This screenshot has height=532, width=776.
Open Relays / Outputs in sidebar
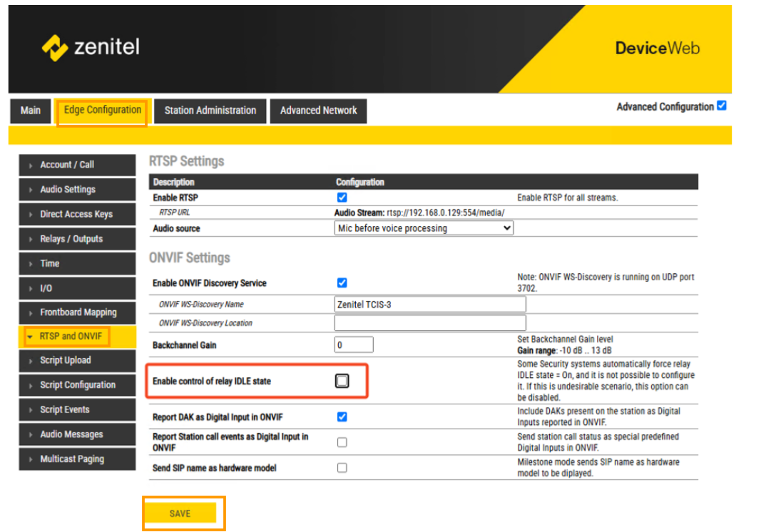click(x=77, y=239)
